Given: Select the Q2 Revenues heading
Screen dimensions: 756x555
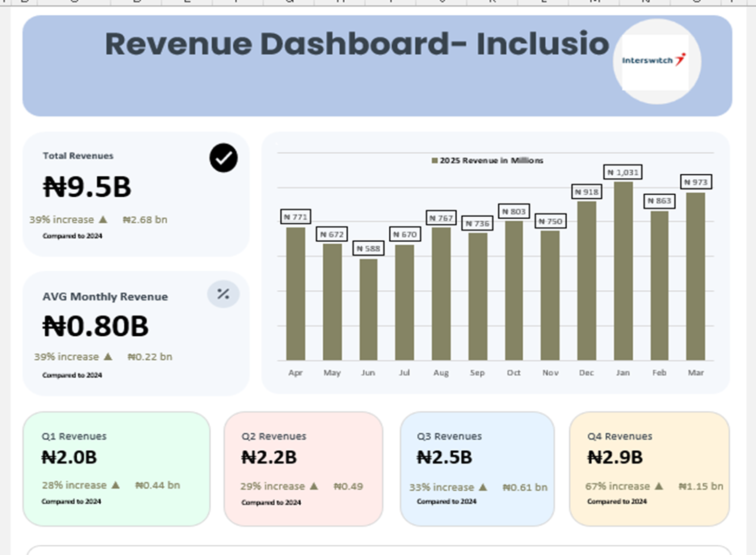Looking at the screenshot, I should pos(274,436).
